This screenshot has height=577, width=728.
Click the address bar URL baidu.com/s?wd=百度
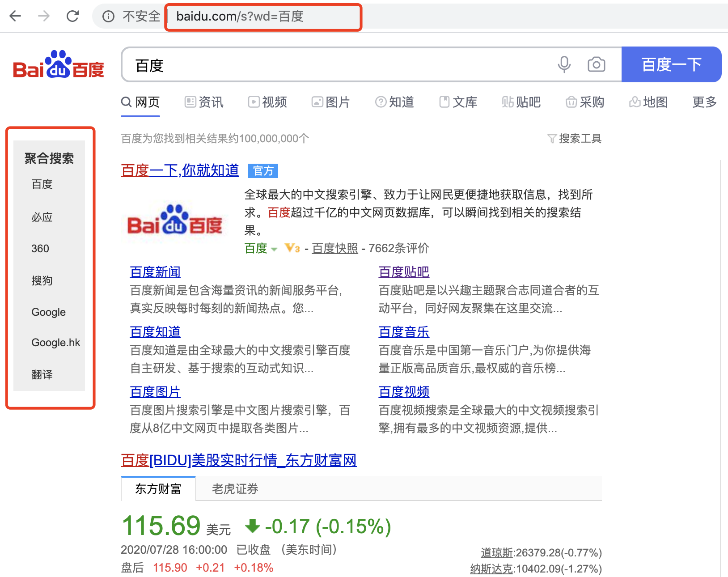click(240, 17)
